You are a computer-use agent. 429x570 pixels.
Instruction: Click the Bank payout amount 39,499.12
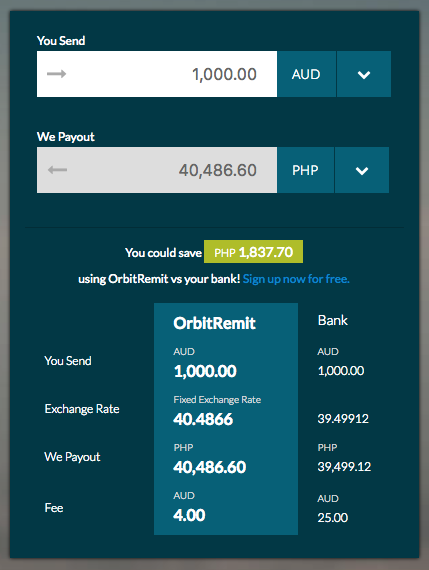pyautogui.click(x=344, y=466)
